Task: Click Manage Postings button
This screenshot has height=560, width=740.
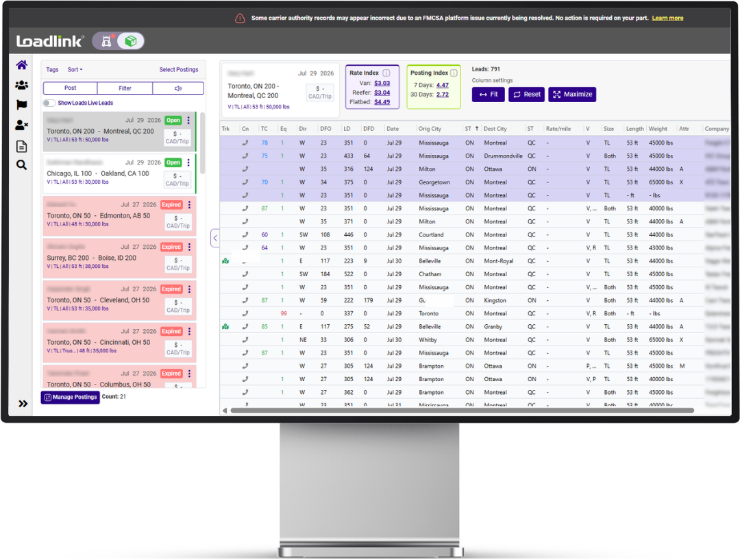Action: coord(71,397)
